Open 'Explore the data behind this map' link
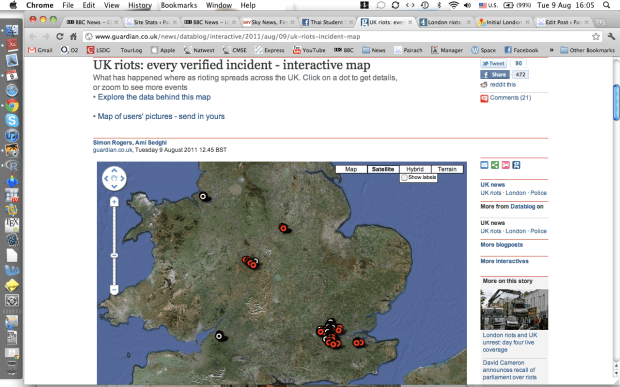 [154, 97]
